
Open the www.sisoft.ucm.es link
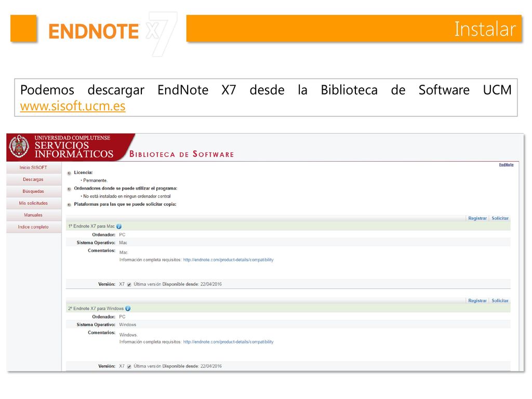[73, 106]
